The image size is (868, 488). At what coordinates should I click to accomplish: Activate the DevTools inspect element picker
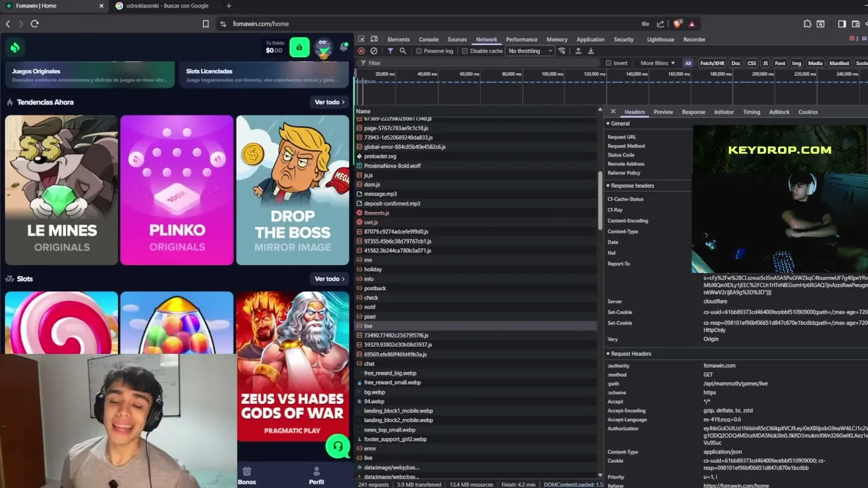point(361,39)
